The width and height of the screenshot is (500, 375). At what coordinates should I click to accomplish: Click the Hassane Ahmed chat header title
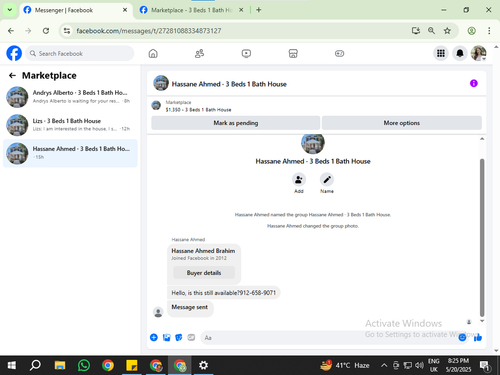point(229,84)
